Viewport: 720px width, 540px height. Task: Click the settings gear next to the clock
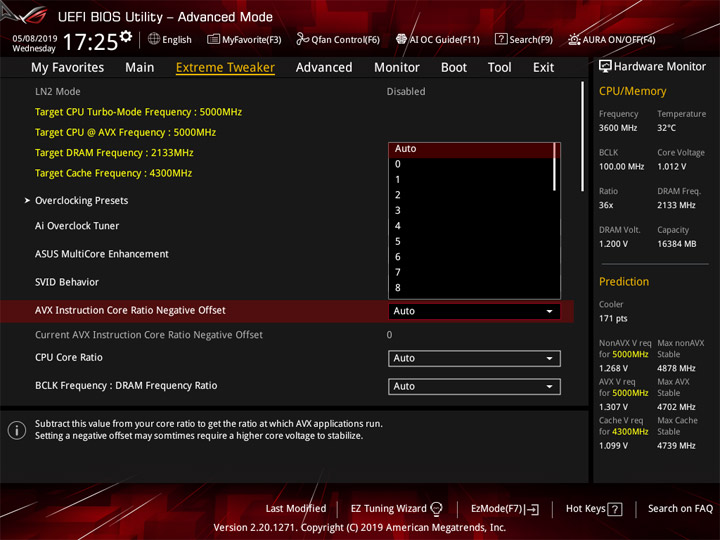point(126,36)
